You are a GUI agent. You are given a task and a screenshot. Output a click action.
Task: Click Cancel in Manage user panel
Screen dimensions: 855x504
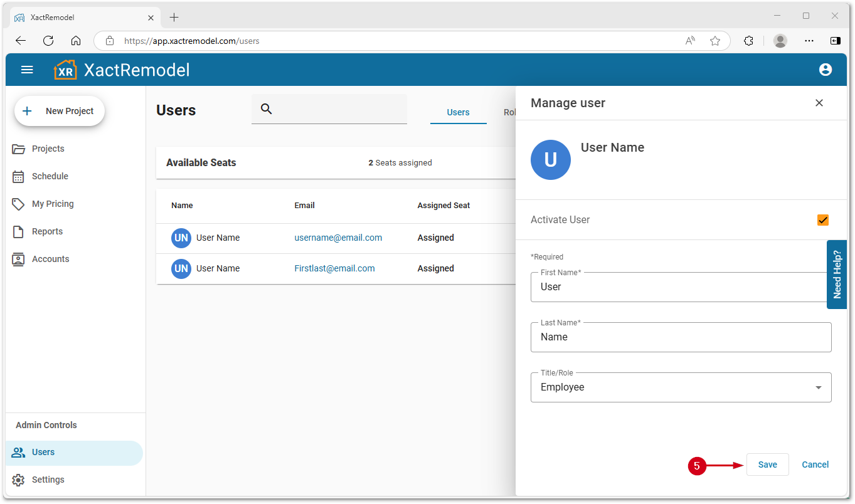click(815, 465)
